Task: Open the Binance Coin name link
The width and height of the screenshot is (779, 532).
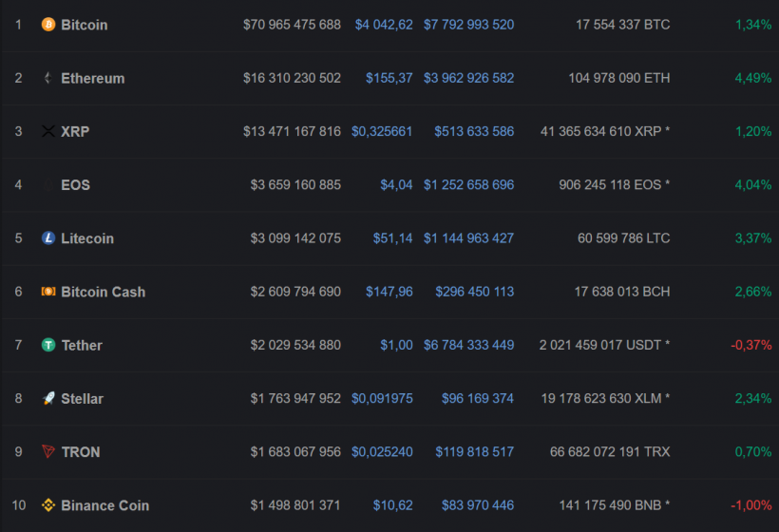Action: point(105,505)
